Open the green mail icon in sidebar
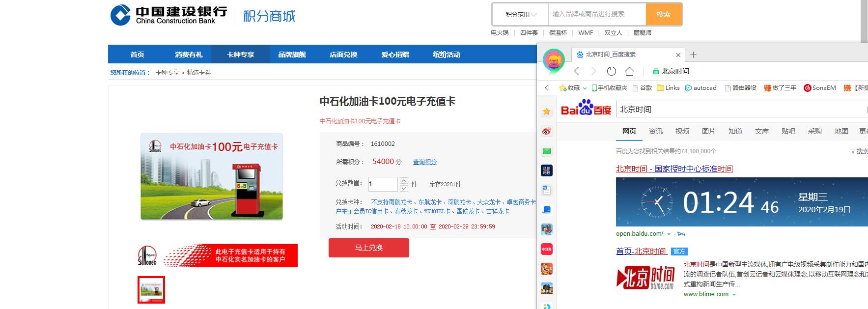 coord(547,151)
